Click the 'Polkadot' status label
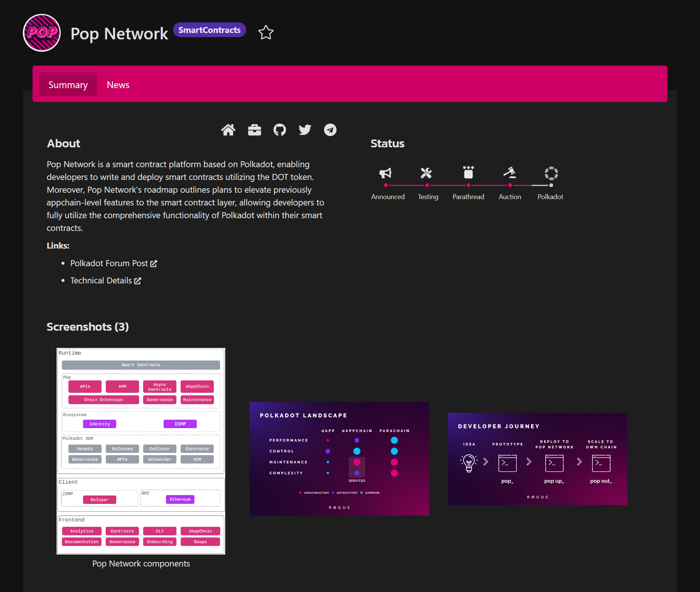 click(550, 197)
